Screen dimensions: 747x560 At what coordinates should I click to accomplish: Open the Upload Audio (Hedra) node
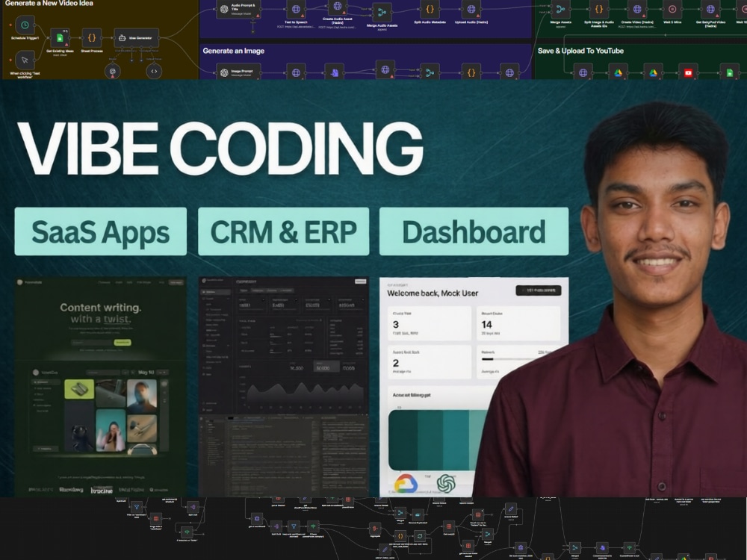click(471, 9)
